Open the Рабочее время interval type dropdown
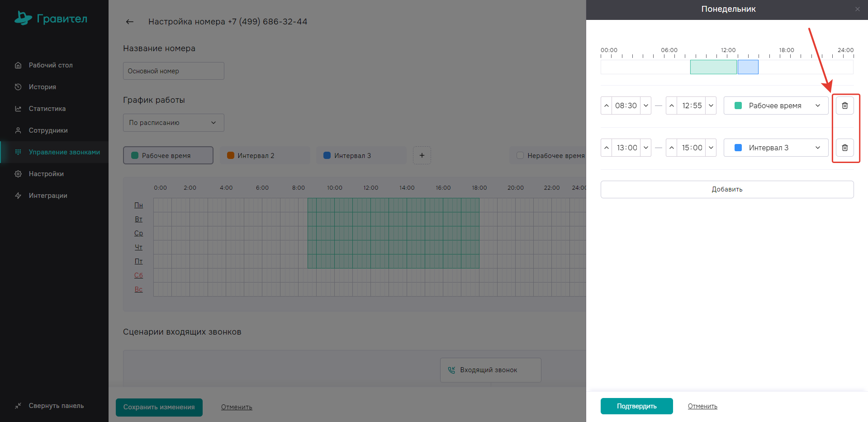Screen dimensions: 868x422 [776, 105]
